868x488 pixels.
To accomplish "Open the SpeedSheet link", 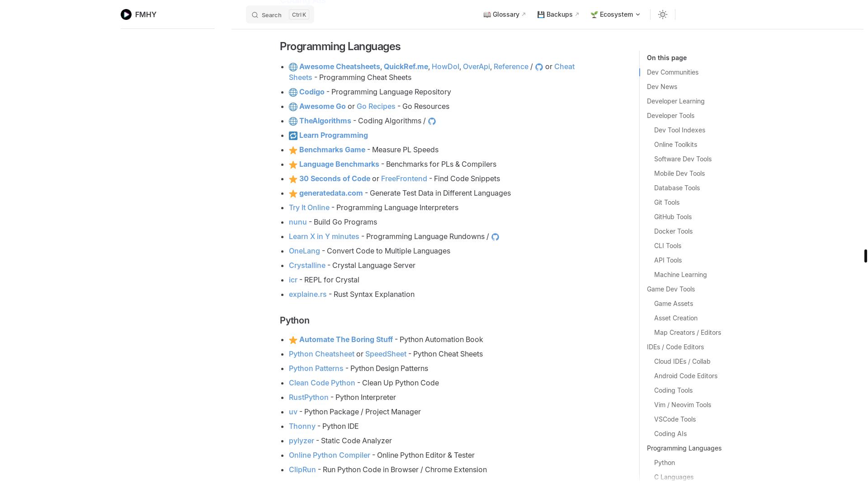I will pyautogui.click(x=386, y=354).
